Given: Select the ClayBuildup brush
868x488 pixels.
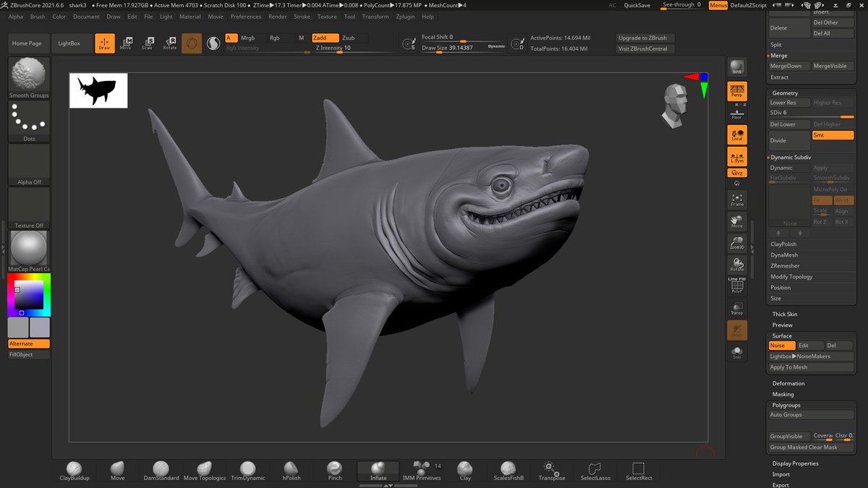Looking at the screenshot, I should tap(74, 471).
